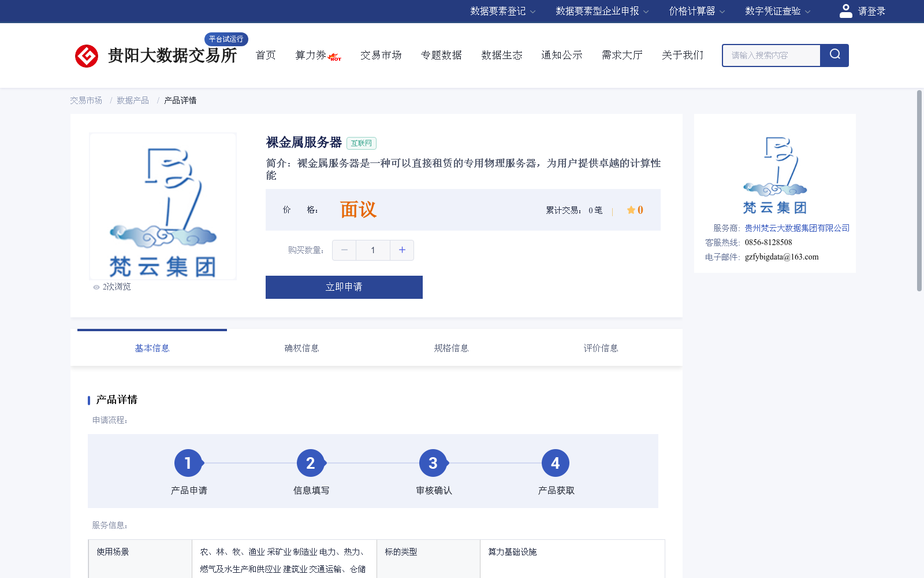Click the 产品详情 section heading

[117, 400]
